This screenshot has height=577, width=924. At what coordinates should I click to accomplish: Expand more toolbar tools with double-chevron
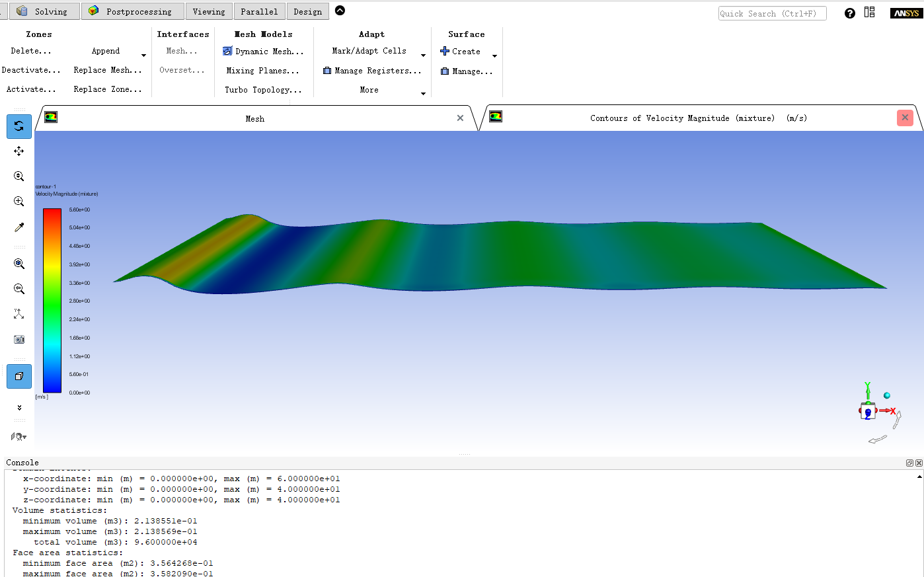(x=19, y=408)
